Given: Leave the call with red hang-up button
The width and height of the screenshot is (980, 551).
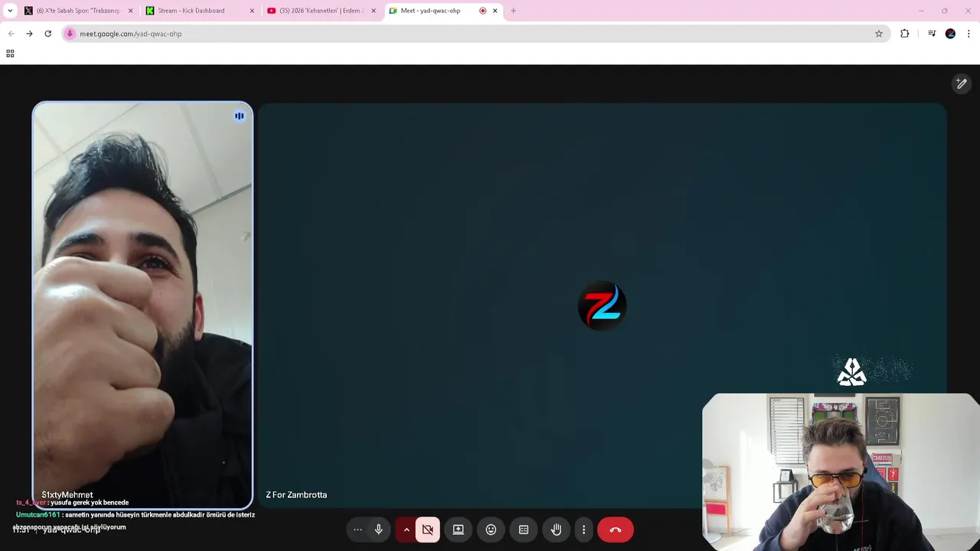Looking at the screenshot, I should point(615,530).
